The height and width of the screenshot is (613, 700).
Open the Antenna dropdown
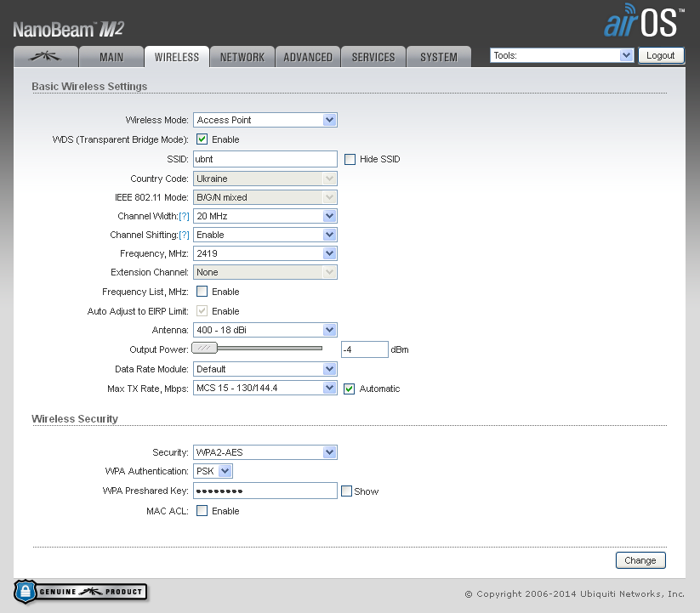click(x=265, y=330)
